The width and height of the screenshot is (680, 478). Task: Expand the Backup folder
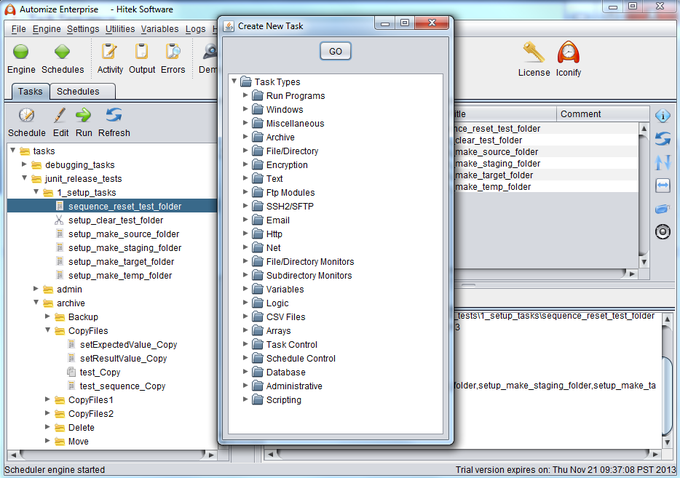(x=48, y=316)
